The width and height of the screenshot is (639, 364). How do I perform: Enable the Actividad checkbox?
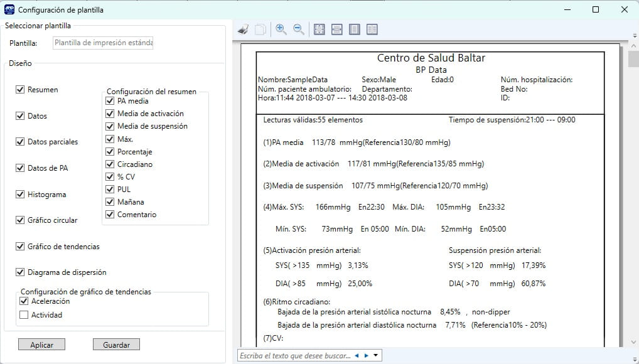[x=24, y=315]
